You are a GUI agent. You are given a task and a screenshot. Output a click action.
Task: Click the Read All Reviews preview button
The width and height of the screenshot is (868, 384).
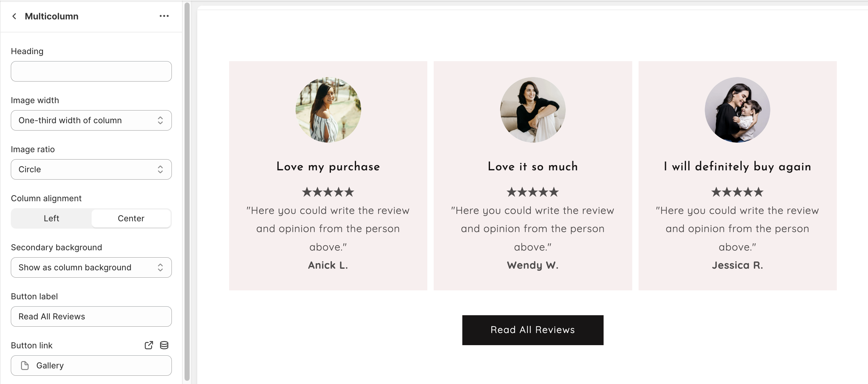[532, 330]
